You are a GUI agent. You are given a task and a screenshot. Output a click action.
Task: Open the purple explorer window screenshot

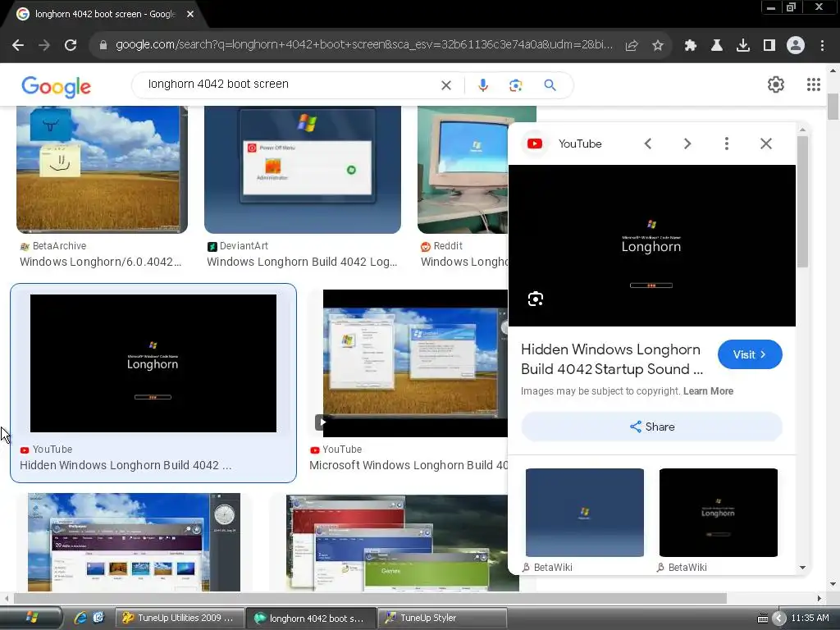pos(134,542)
